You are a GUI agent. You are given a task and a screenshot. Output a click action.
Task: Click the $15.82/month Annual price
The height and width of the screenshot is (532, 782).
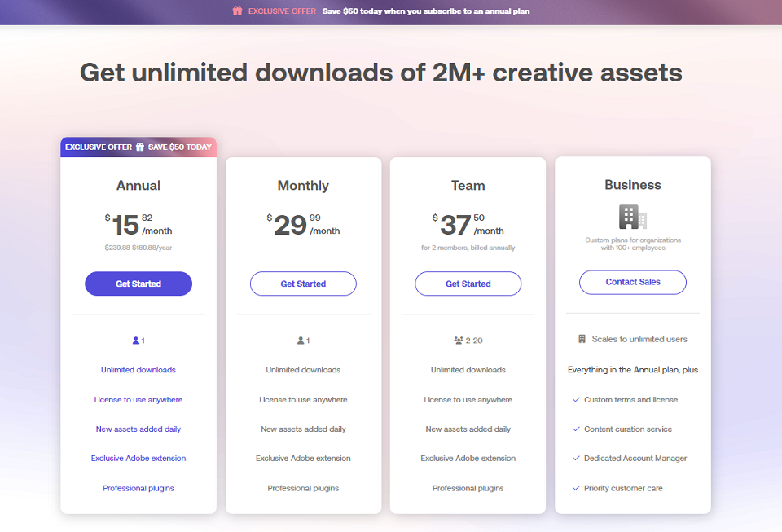tap(138, 225)
